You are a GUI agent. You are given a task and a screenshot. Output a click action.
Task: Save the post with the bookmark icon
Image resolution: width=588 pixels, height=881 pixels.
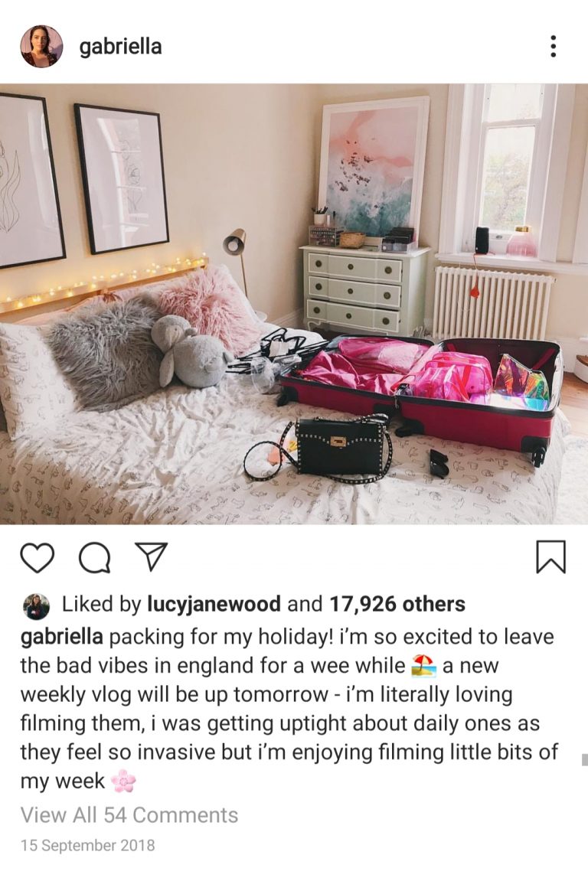[x=550, y=556]
